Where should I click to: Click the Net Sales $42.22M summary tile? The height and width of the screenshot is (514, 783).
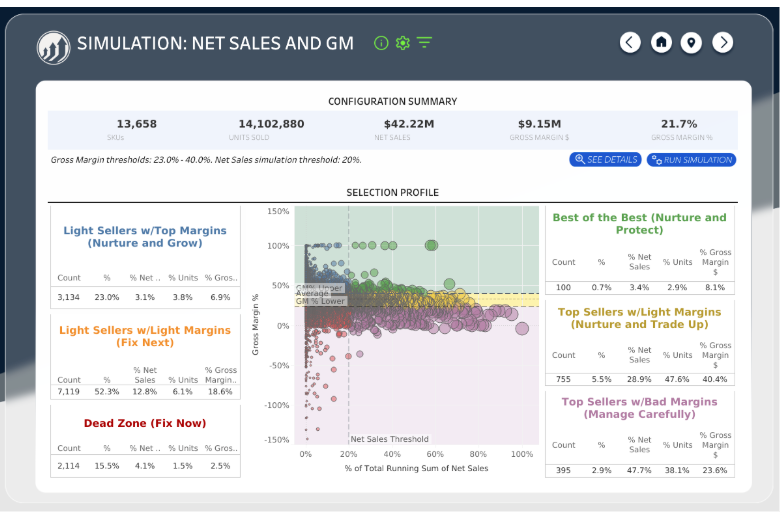394,129
